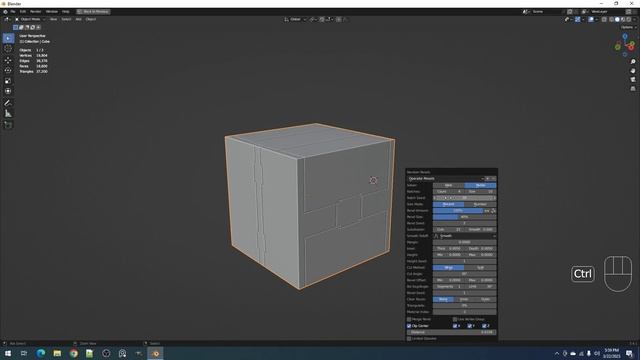Open the Edit menu

22,12
